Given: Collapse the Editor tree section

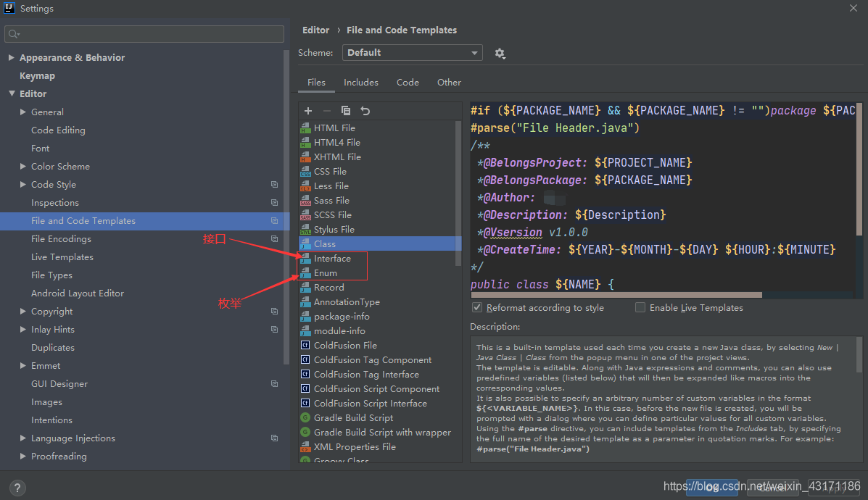Looking at the screenshot, I should tap(12, 93).
